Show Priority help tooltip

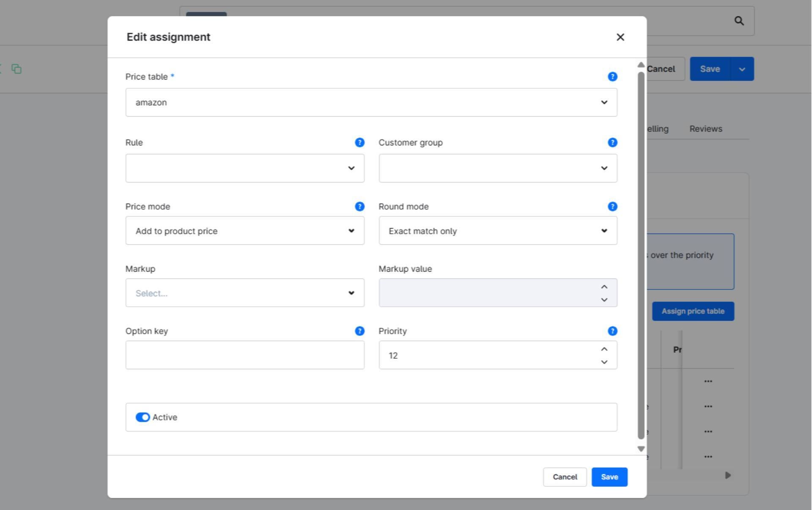point(612,331)
